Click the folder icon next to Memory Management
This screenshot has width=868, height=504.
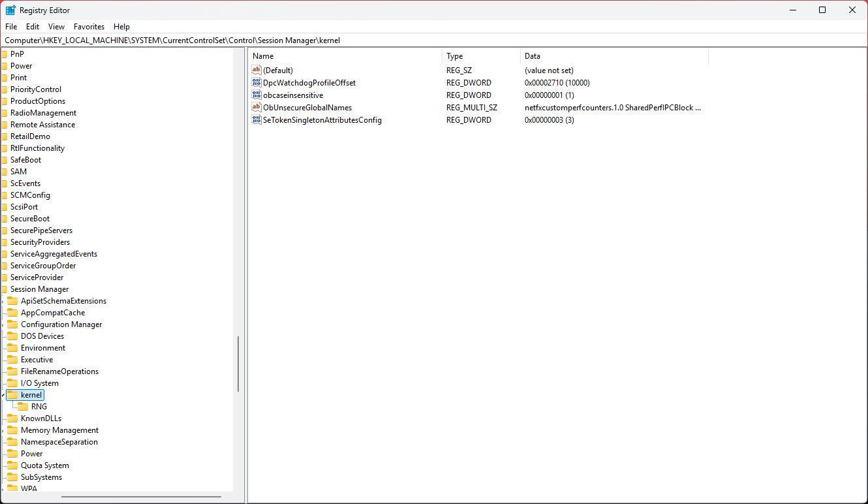pos(14,430)
